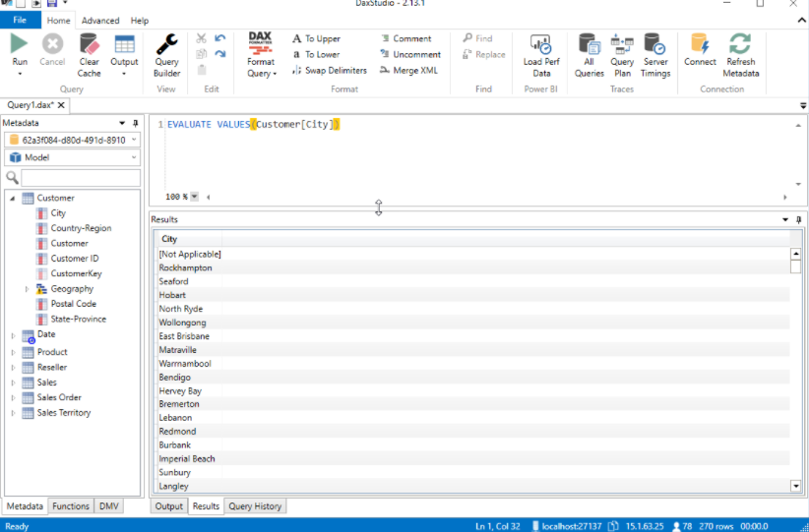Expand the Reseller table

[x=14, y=368]
